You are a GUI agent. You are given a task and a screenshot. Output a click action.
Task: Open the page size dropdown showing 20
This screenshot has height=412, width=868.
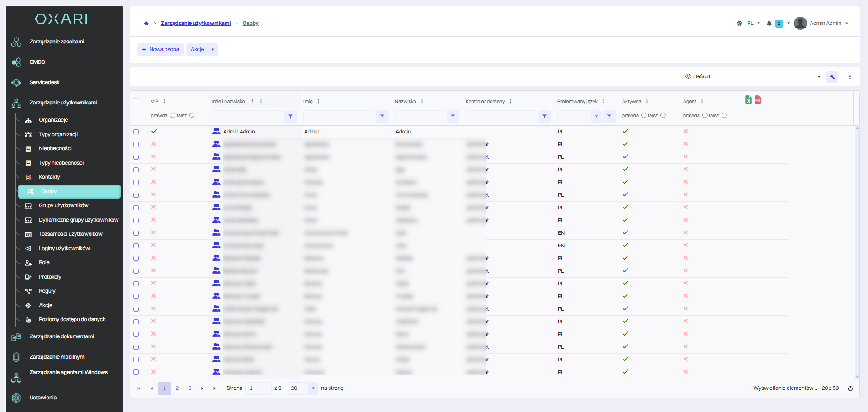[x=313, y=388]
